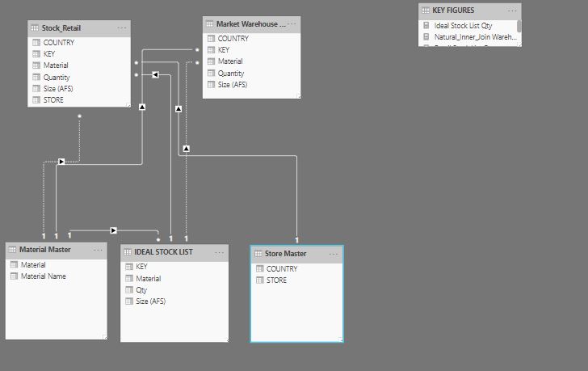588x371 pixels.
Task: Open the Material Master table options ellipsis
Action: pos(98,250)
